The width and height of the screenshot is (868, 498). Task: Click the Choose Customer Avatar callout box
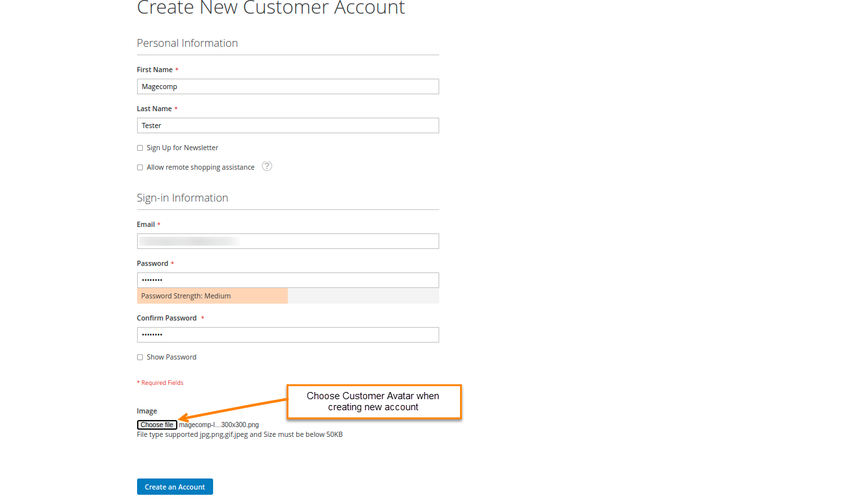point(374,401)
